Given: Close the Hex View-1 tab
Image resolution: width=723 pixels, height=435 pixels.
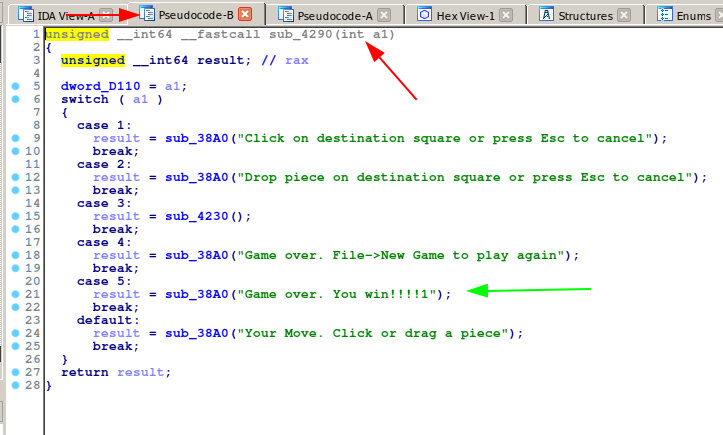Looking at the screenshot, I should click(x=506, y=15).
